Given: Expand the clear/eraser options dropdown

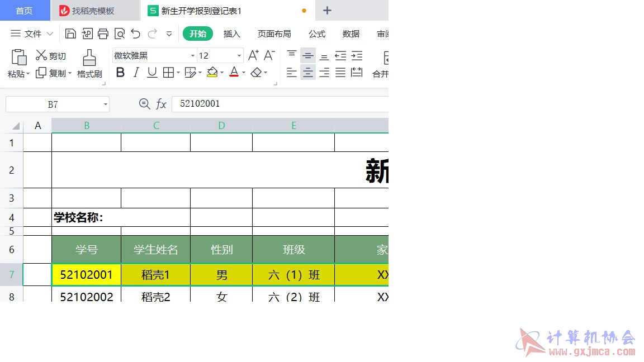Looking at the screenshot, I should tap(266, 73).
